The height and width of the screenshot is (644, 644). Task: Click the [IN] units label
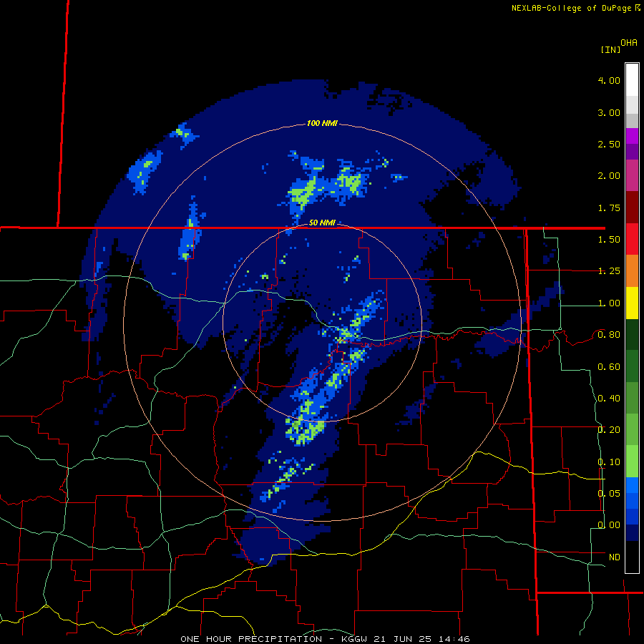pos(610,49)
